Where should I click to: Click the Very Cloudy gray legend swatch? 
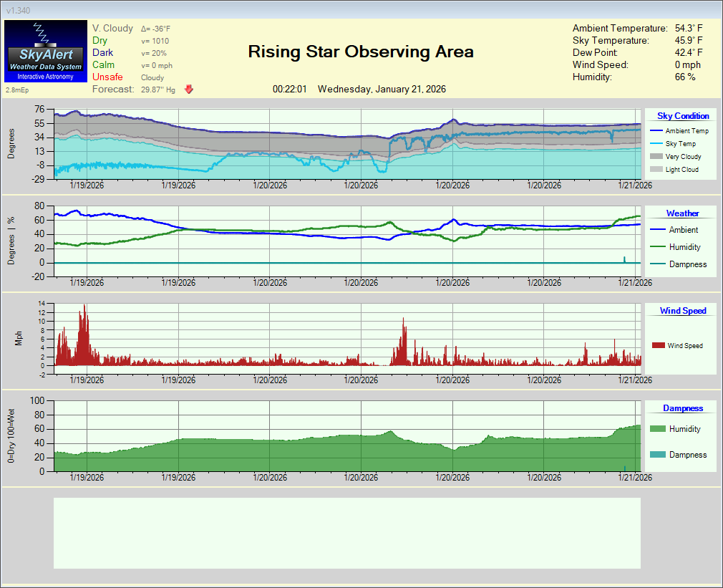click(656, 157)
